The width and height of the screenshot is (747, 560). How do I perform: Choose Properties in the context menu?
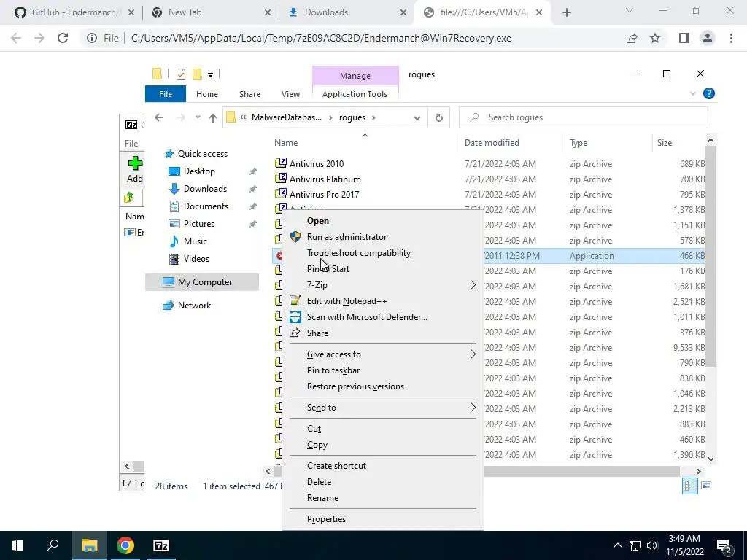(x=326, y=519)
